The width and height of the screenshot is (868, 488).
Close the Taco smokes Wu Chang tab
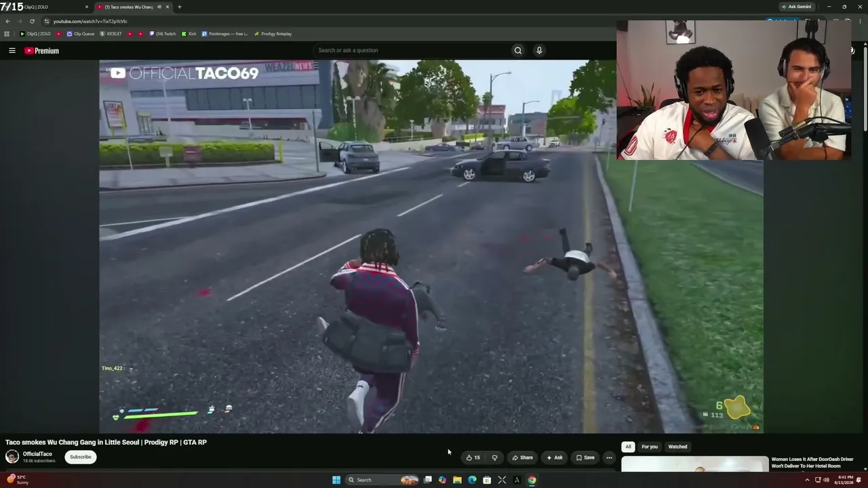click(x=167, y=7)
